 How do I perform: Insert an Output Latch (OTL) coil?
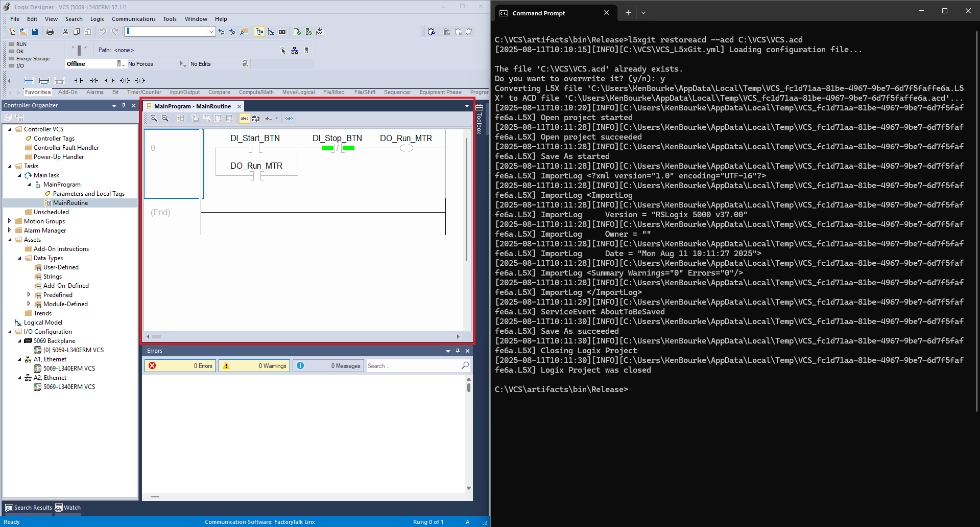140,80
